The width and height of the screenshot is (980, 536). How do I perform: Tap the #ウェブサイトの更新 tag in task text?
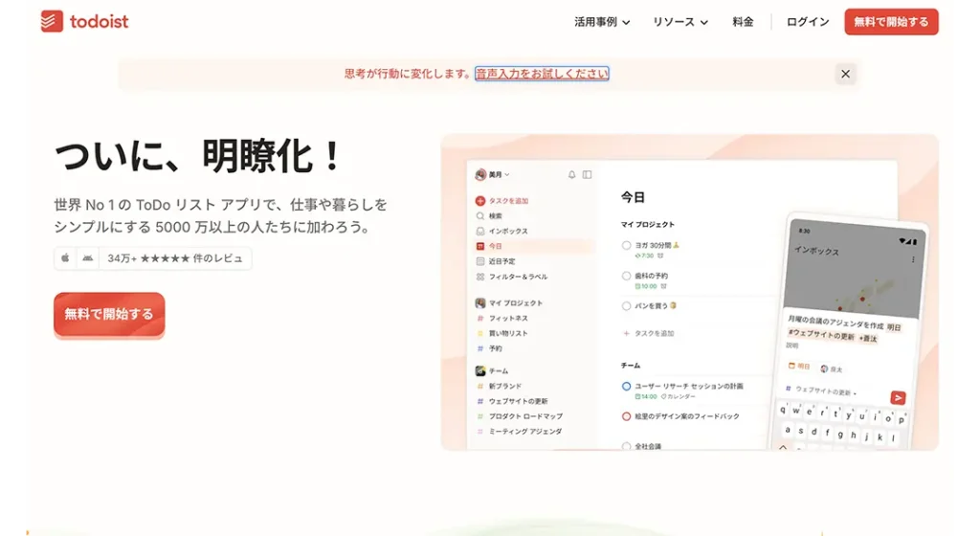820,335
